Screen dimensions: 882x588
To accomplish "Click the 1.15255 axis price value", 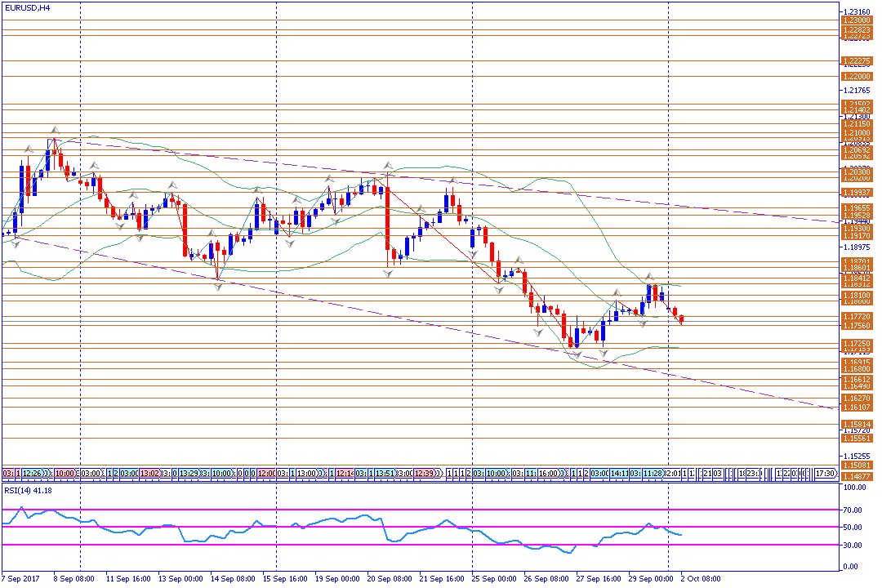I will pyautogui.click(x=857, y=456).
